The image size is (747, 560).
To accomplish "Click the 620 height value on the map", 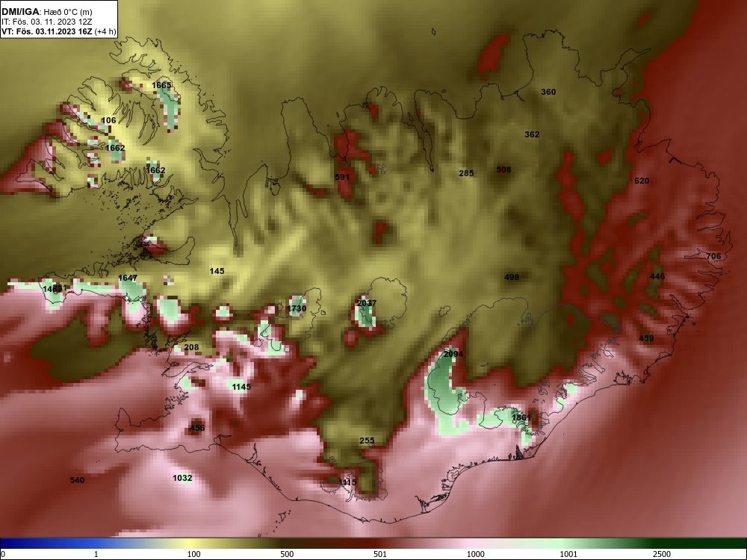I will coord(642,181).
